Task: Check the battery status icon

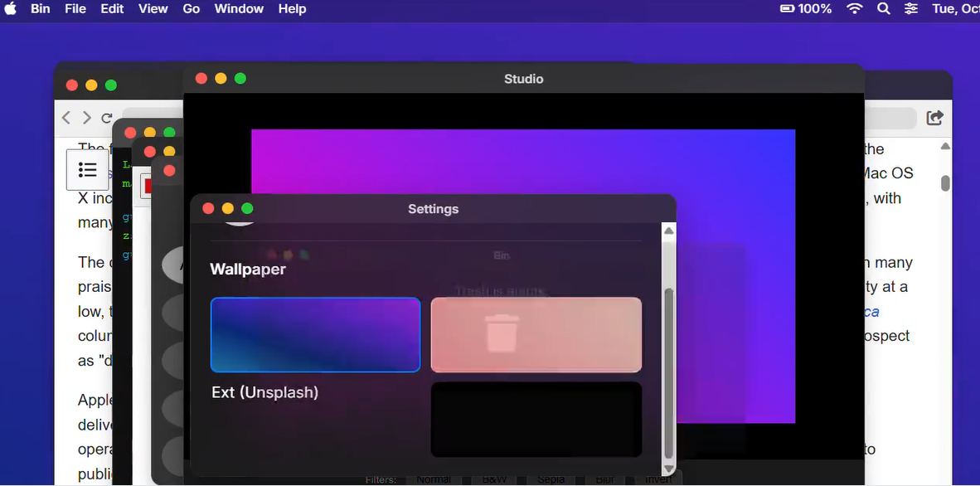Action: tap(806, 9)
